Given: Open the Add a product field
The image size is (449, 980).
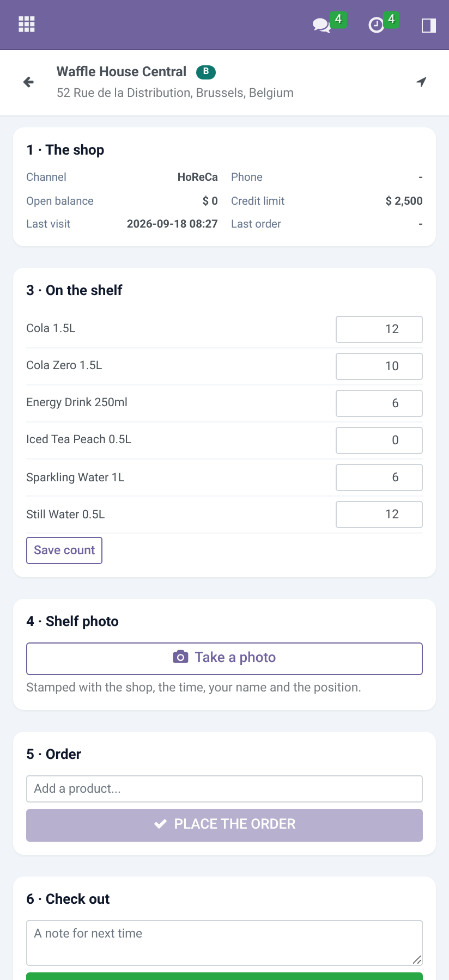Looking at the screenshot, I should tap(225, 789).
